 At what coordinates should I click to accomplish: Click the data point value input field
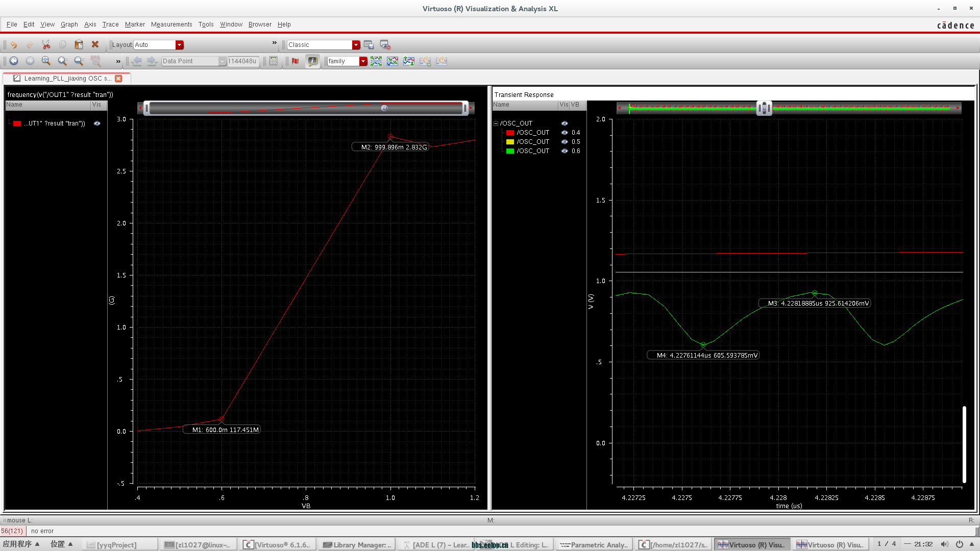(x=243, y=61)
